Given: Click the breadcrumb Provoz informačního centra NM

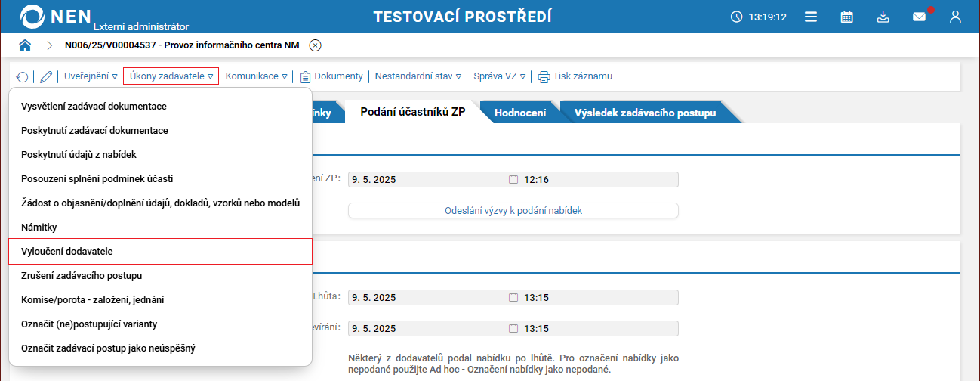Looking at the screenshot, I should [232, 45].
